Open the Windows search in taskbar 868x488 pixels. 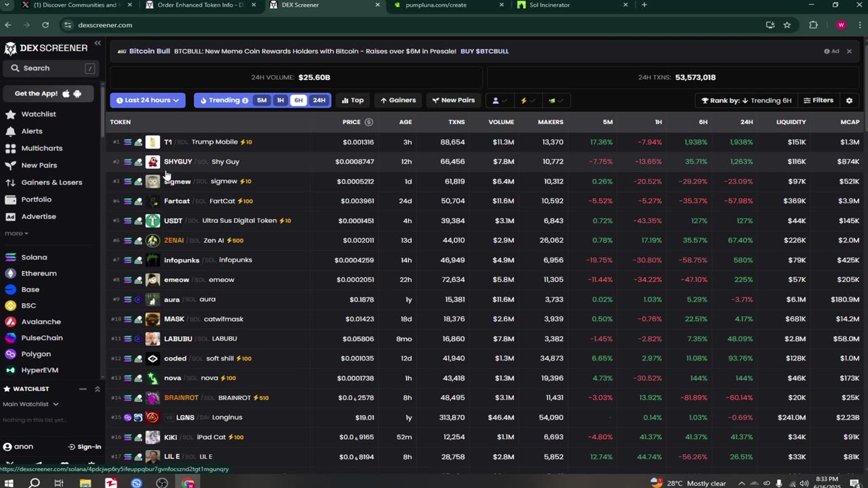35,483
